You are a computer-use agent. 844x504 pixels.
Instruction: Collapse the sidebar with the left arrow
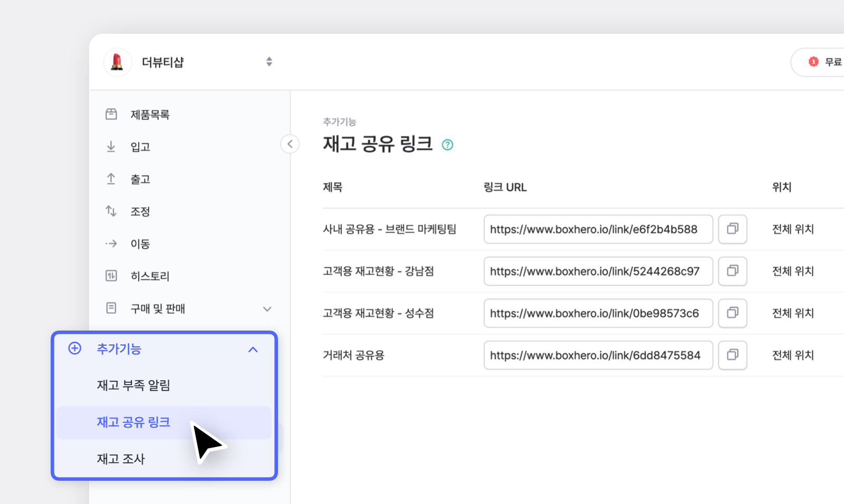tap(290, 144)
